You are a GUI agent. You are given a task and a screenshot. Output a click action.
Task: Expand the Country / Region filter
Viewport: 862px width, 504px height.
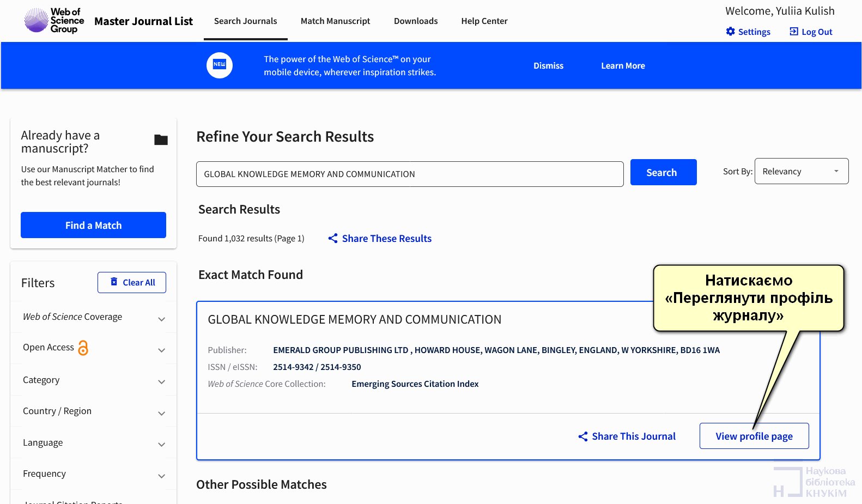161,413
